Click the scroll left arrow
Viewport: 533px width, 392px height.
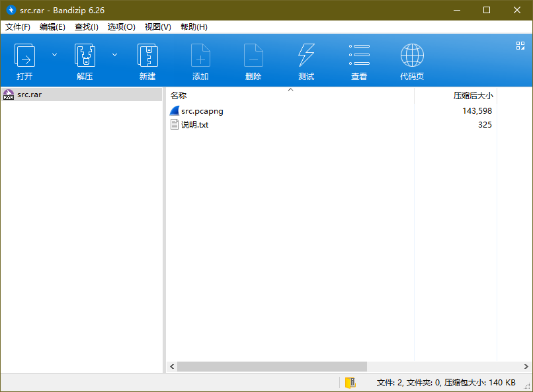point(172,366)
